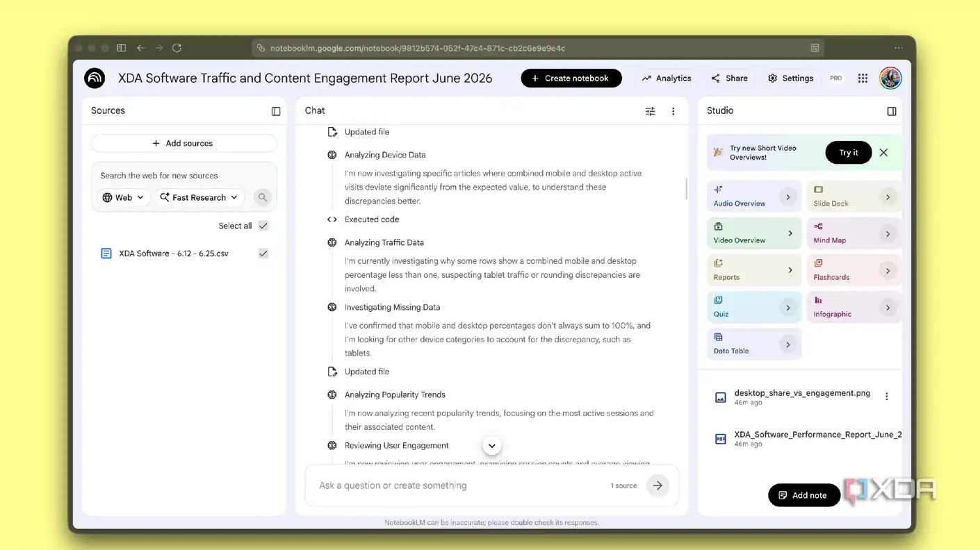Image resolution: width=980 pixels, height=550 pixels.
Task: Submit the chat with arrow button
Action: pos(658,485)
